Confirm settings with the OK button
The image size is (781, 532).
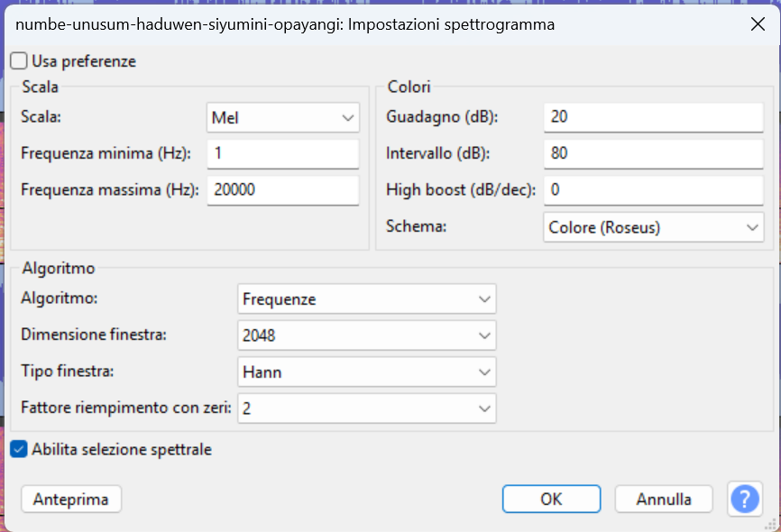pyautogui.click(x=551, y=500)
